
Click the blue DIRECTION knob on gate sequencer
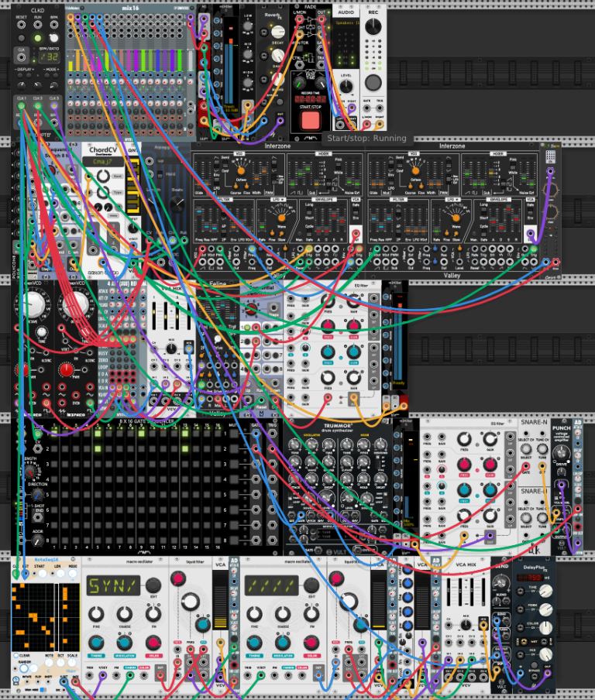click(x=37, y=495)
